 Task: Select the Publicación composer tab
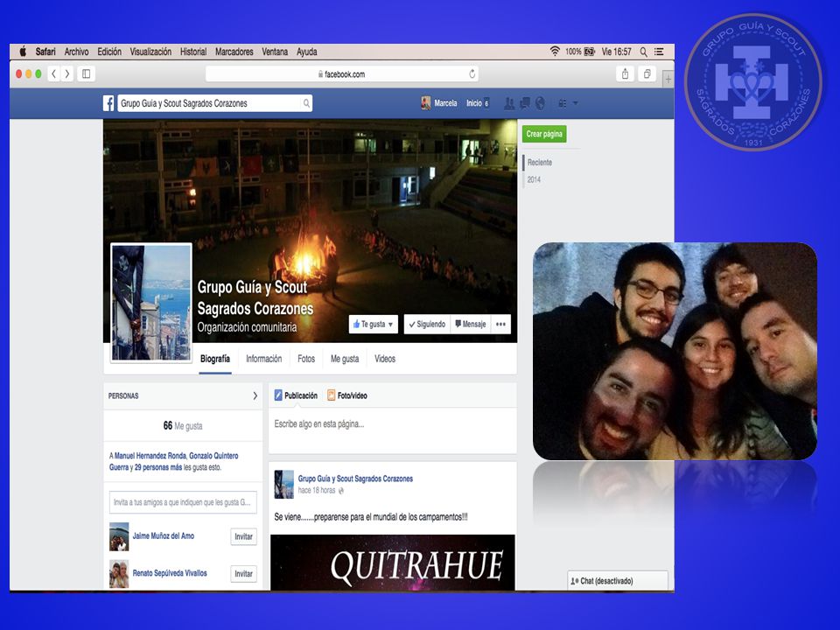296,395
